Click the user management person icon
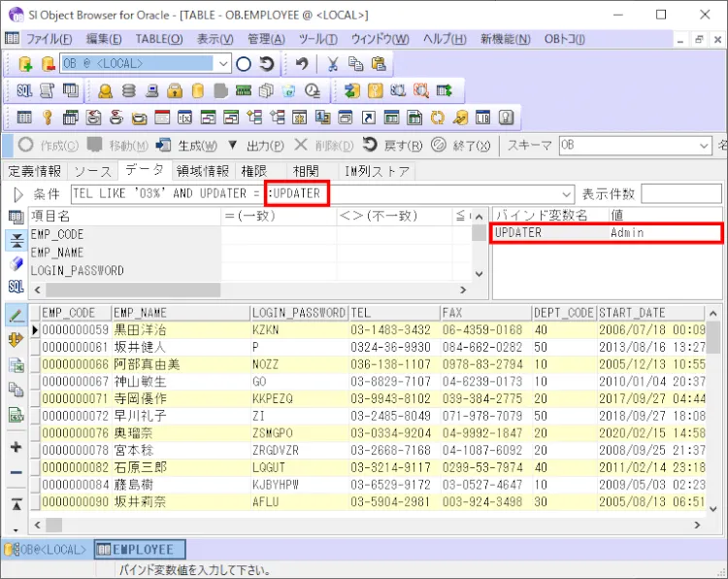The width and height of the screenshot is (728, 579). (106, 90)
